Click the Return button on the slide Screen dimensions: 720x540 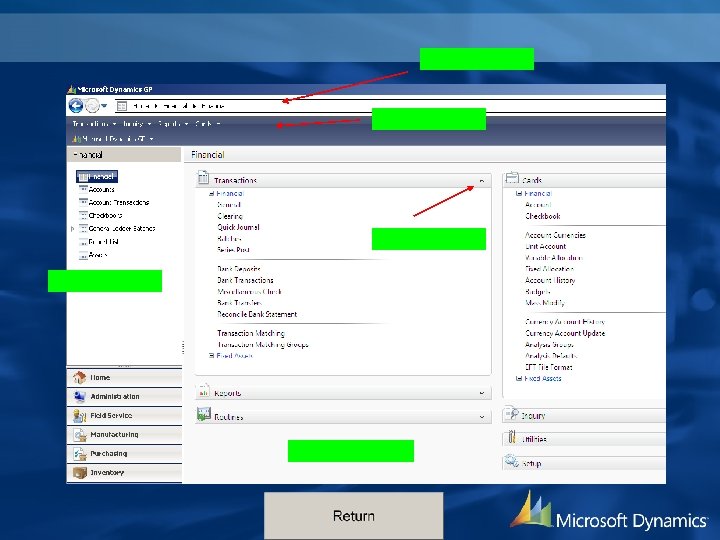[x=354, y=516]
